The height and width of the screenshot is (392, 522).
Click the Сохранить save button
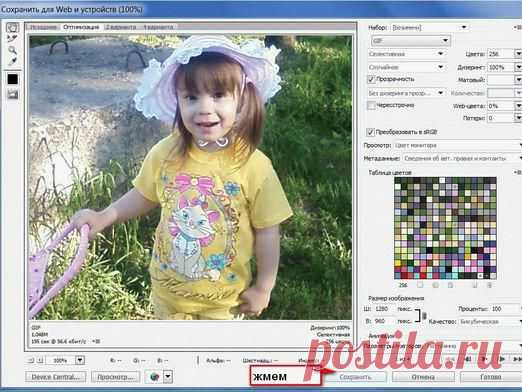(355, 377)
